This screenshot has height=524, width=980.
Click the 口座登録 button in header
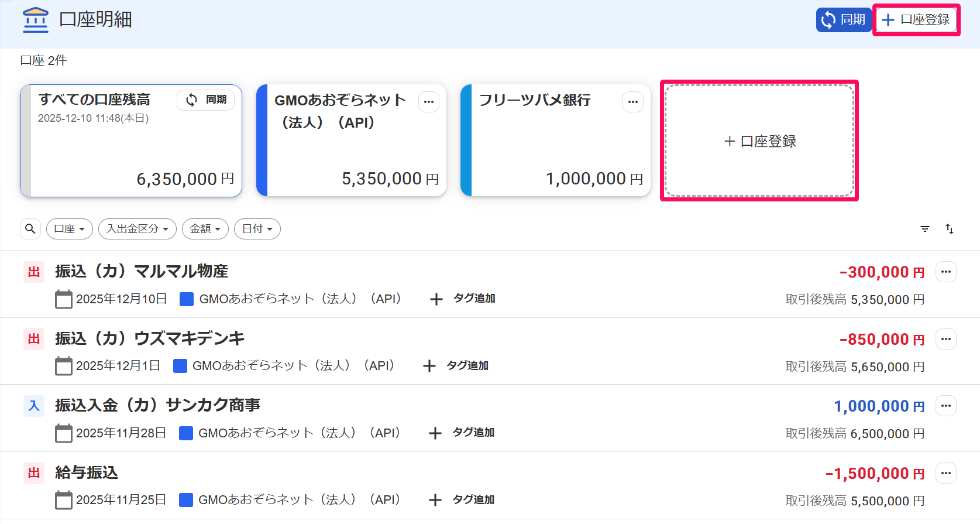coord(916,20)
